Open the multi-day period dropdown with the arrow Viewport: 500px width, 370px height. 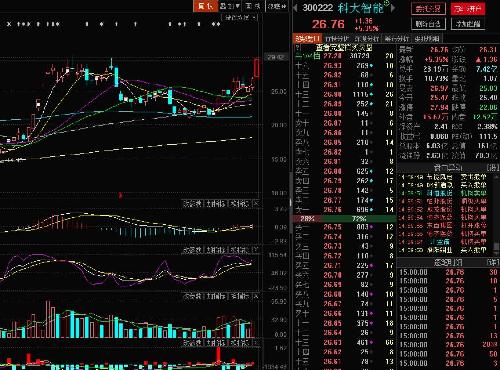[238, 6]
